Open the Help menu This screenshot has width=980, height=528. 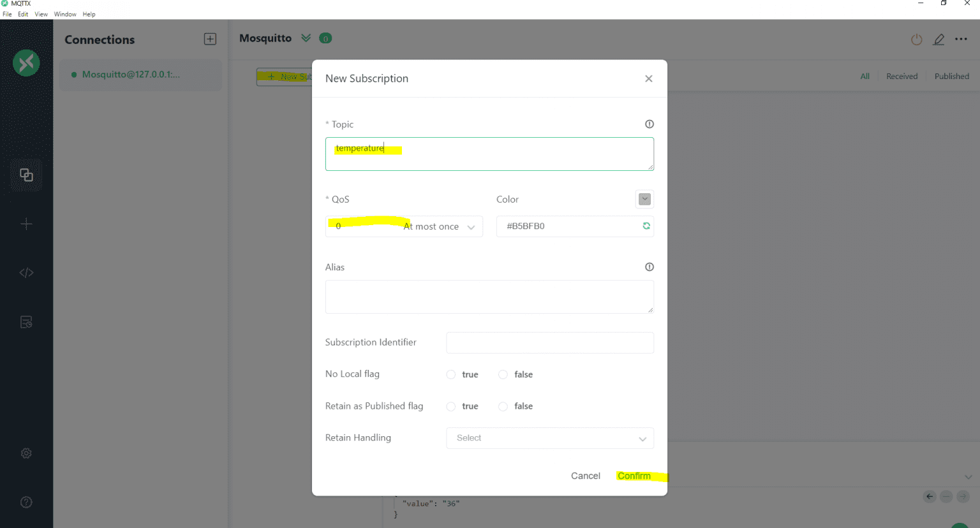pos(89,14)
